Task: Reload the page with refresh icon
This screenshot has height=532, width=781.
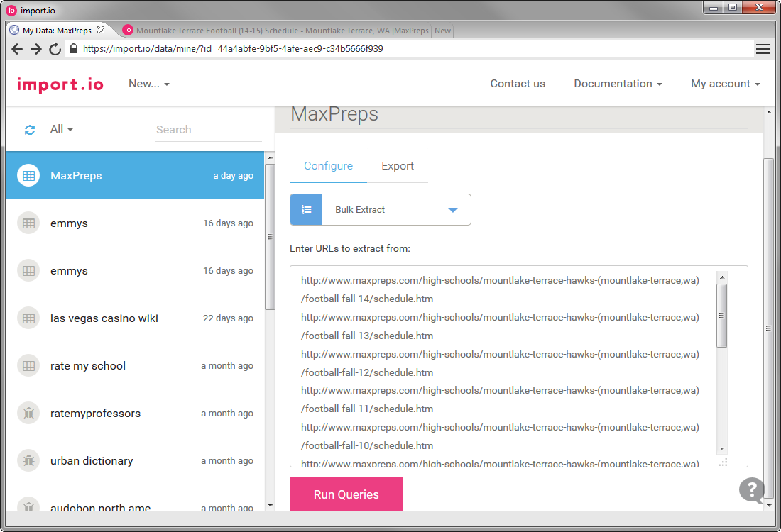Action: 55,49
